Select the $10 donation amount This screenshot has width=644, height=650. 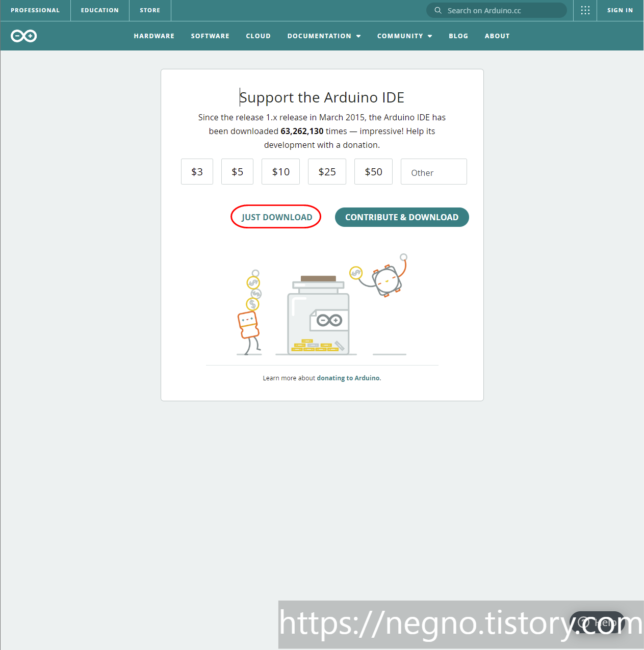click(280, 172)
